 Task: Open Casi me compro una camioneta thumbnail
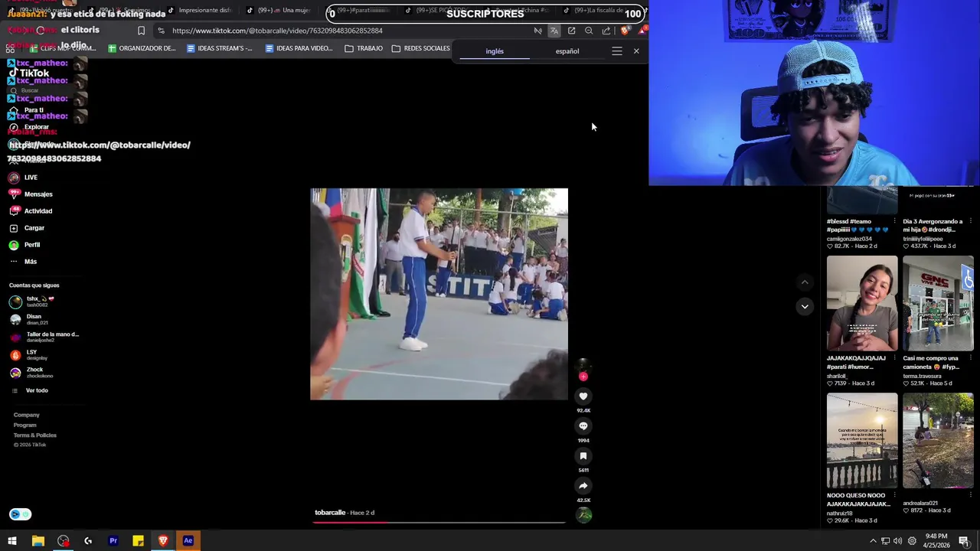(x=938, y=303)
